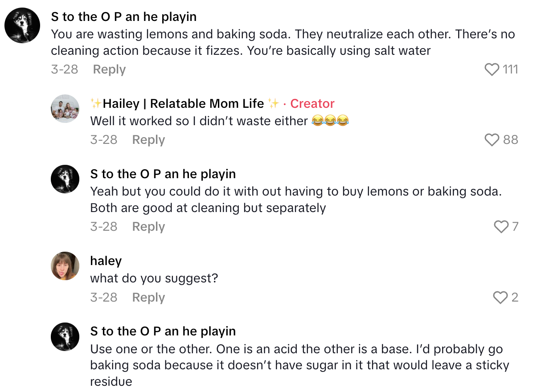Open username above 'Use one or the other'
Image resolution: width=533 pixels, height=392 pixels.
pos(163,331)
